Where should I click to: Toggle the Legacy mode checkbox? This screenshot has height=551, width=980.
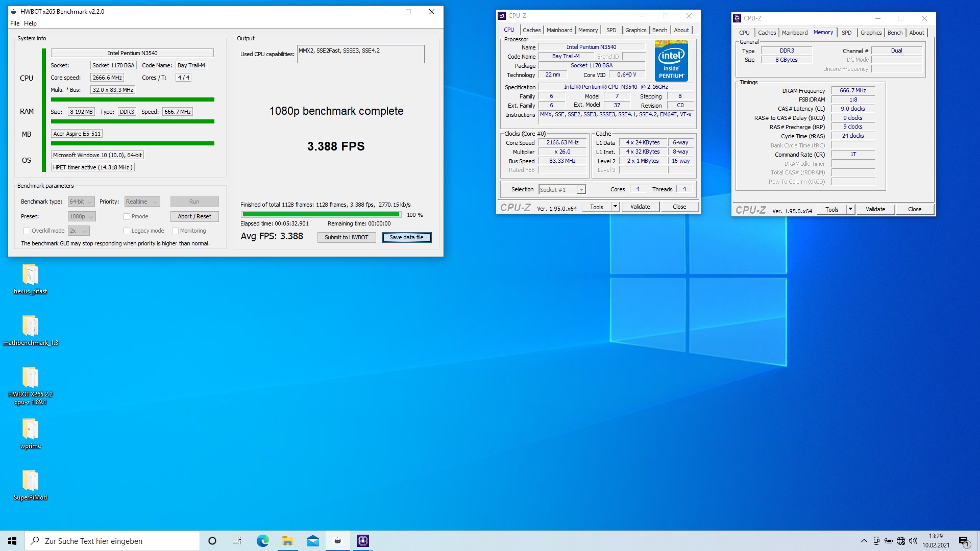coord(127,231)
